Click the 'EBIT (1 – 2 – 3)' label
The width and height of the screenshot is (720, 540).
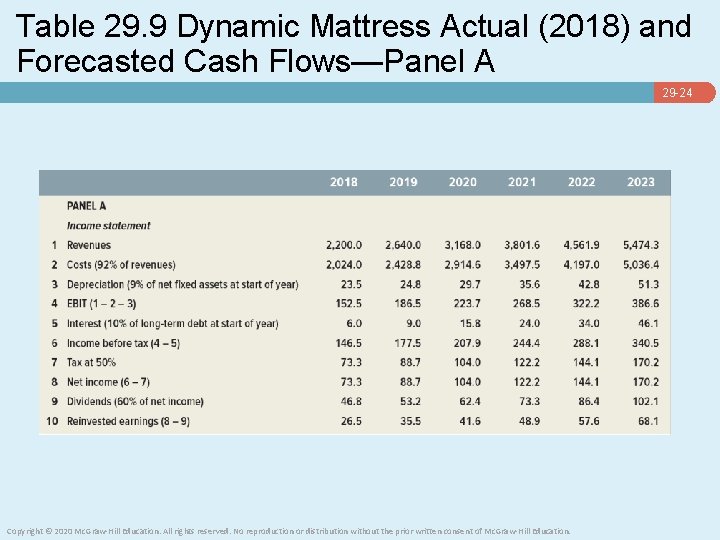101,304
